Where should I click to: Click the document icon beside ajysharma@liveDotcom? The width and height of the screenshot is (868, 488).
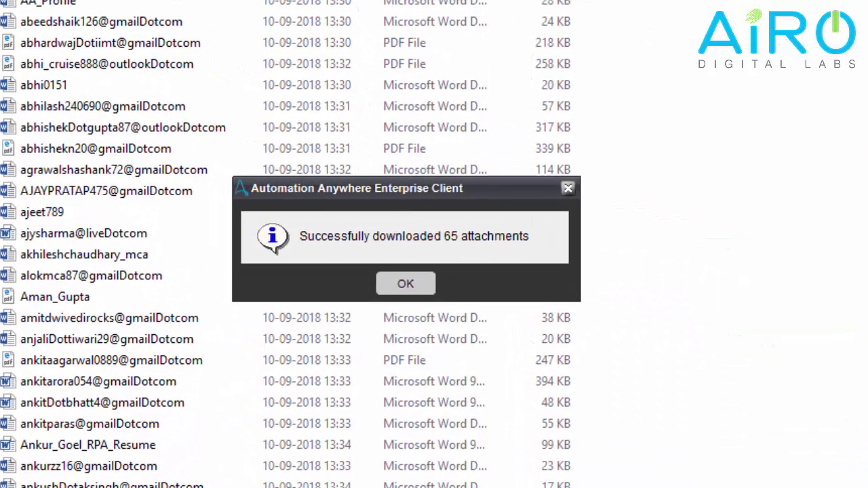coord(7,233)
